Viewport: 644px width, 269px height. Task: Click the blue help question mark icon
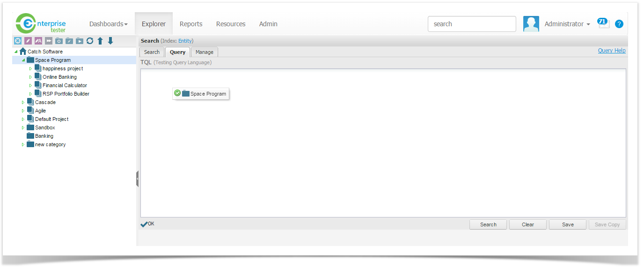(x=619, y=24)
